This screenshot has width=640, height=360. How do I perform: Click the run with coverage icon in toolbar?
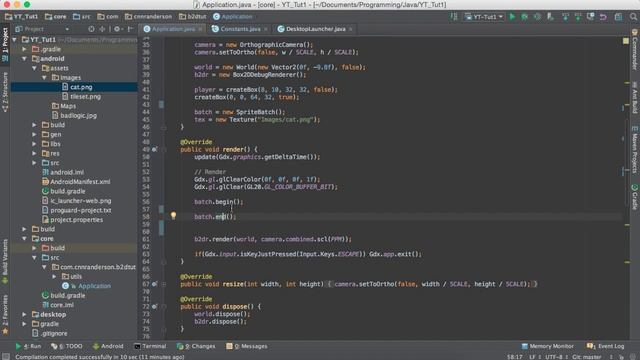tap(537, 17)
